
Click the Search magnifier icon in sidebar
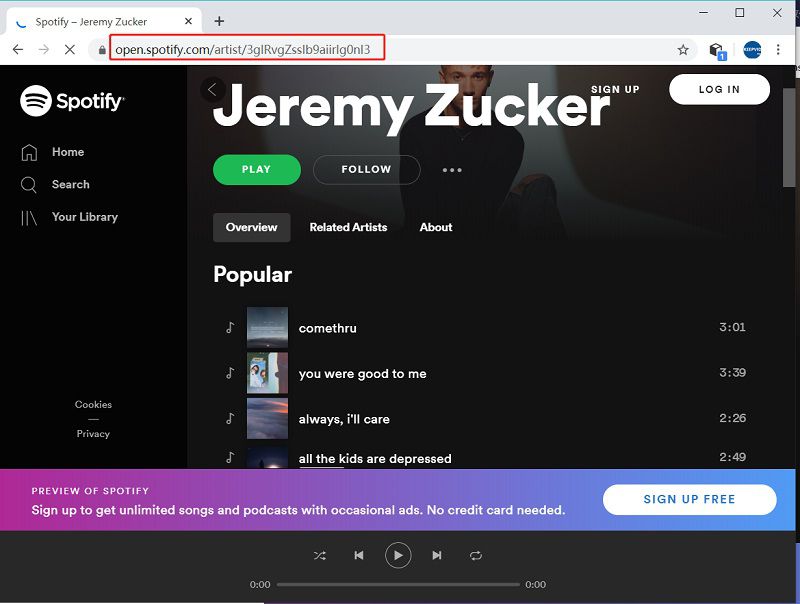[29, 185]
